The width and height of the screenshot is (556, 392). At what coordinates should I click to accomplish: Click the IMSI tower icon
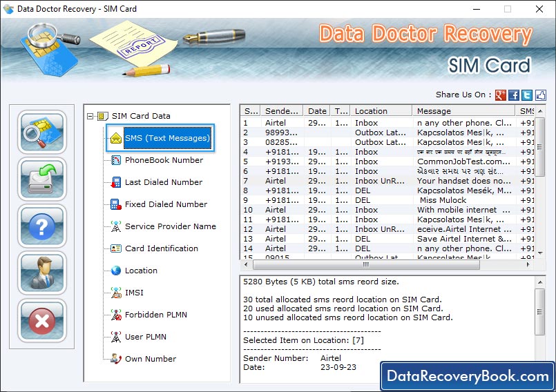pyautogui.click(x=116, y=293)
